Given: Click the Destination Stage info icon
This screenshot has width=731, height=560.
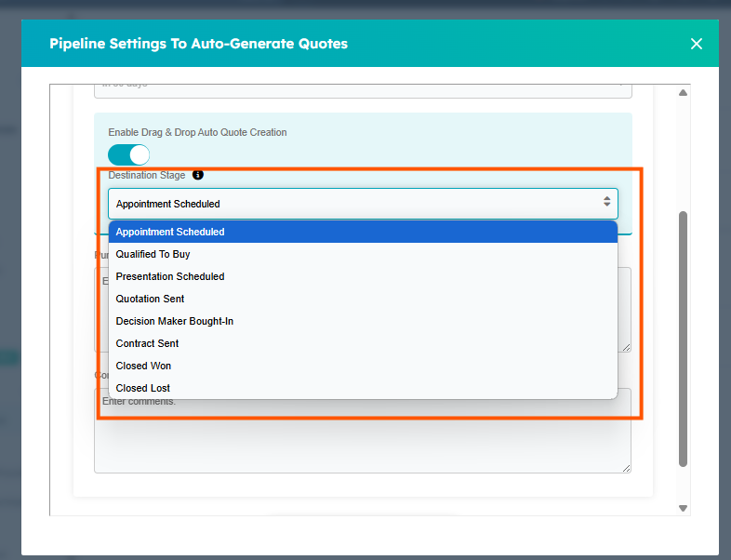Looking at the screenshot, I should 198,175.
